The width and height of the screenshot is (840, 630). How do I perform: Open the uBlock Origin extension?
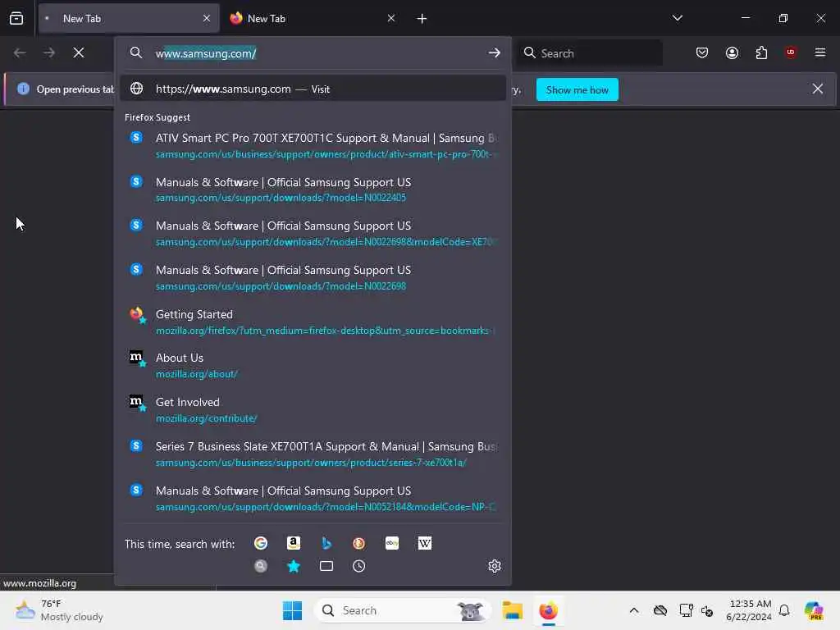pyautogui.click(x=791, y=52)
